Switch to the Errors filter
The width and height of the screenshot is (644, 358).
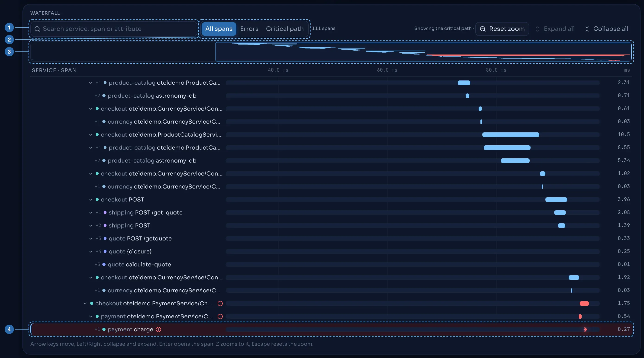click(249, 29)
